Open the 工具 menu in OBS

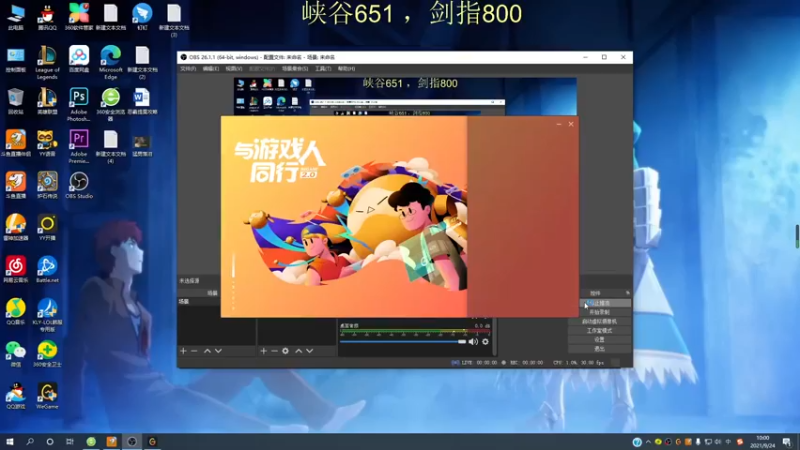(x=323, y=68)
